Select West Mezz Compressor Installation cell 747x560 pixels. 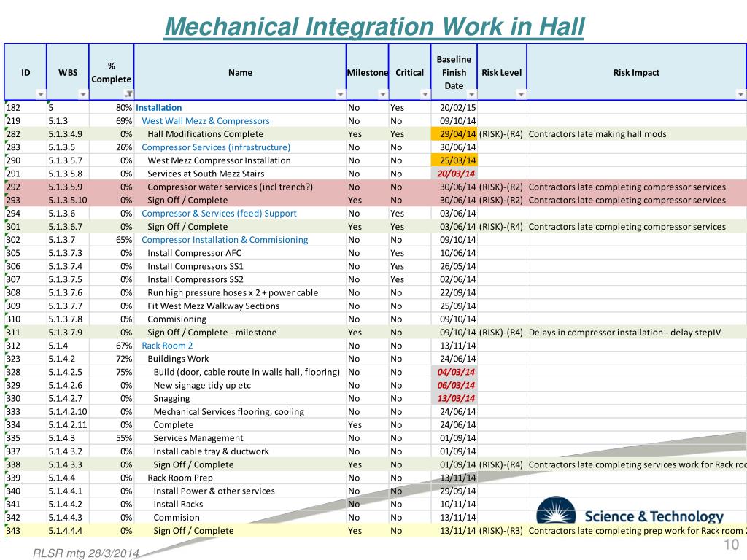(241, 160)
